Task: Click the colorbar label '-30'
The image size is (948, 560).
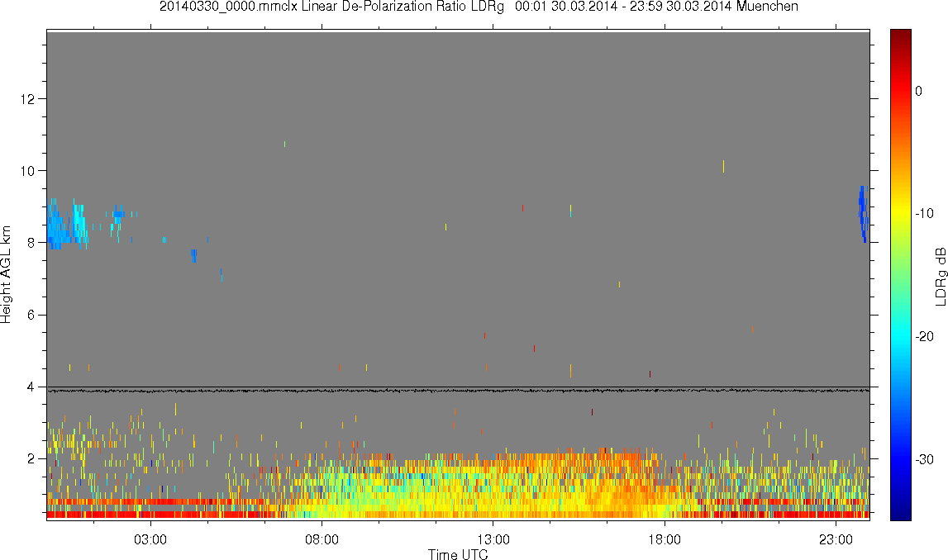Action: coord(924,459)
